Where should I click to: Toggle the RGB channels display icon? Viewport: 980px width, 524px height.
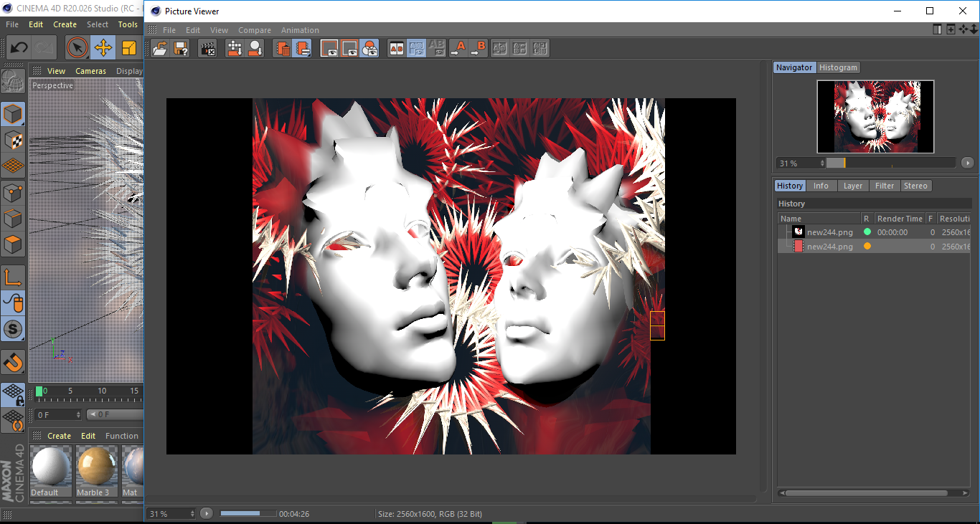tap(369, 49)
